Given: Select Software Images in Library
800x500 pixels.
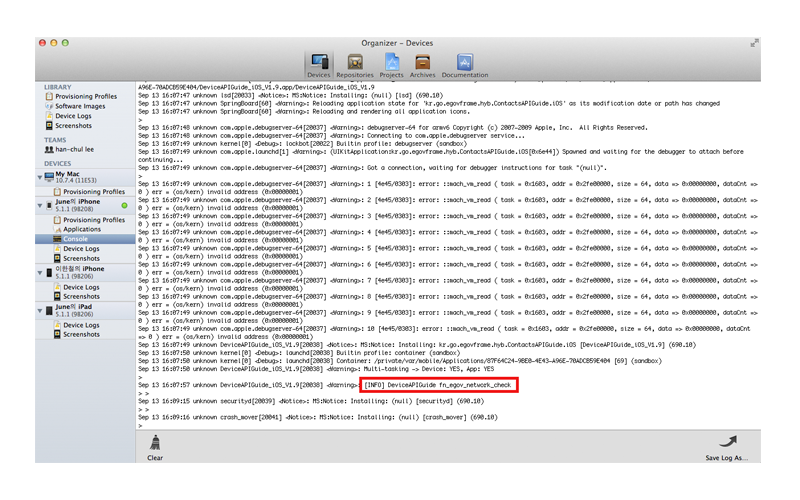Looking at the screenshot, I should 81,106.
